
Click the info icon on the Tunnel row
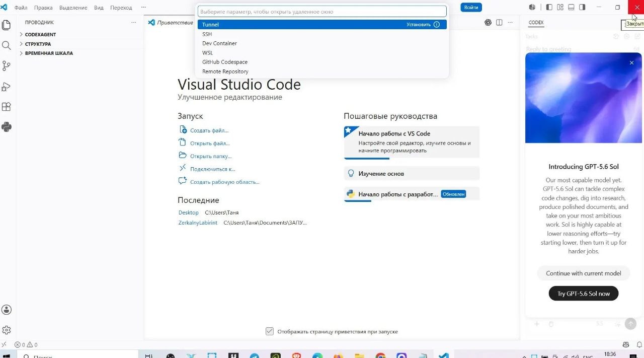(x=437, y=24)
